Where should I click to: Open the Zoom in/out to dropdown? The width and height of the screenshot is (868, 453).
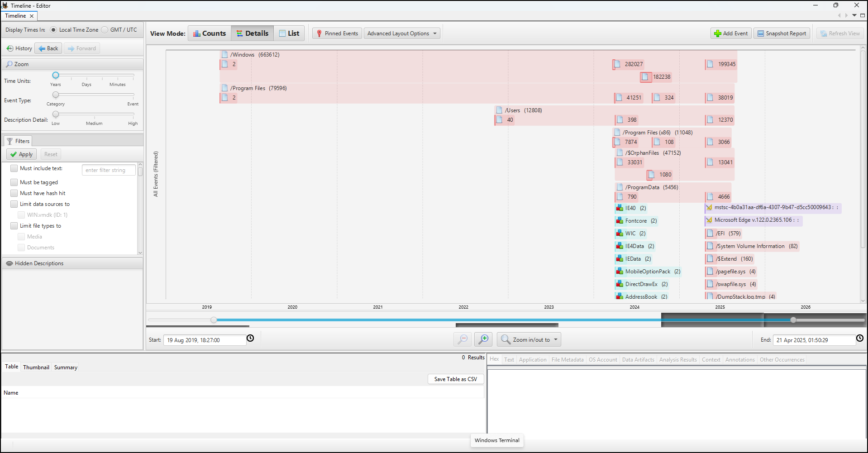(529, 339)
